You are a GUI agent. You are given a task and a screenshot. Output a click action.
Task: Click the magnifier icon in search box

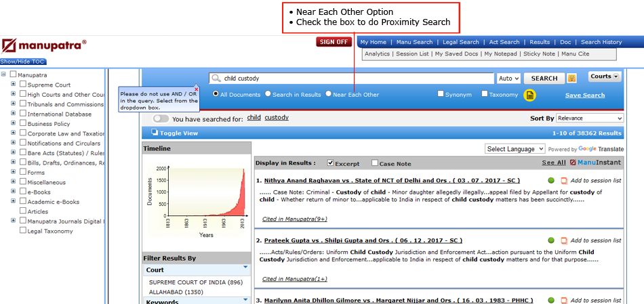216,79
